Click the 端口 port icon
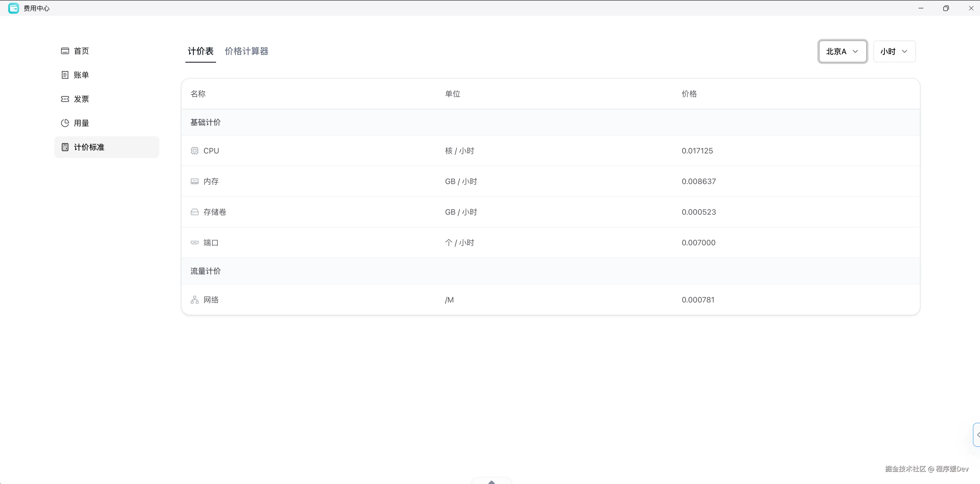The image size is (980, 484). point(194,243)
